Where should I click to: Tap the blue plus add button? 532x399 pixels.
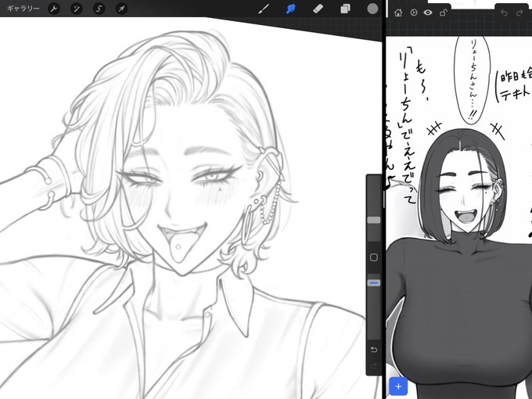point(398,386)
